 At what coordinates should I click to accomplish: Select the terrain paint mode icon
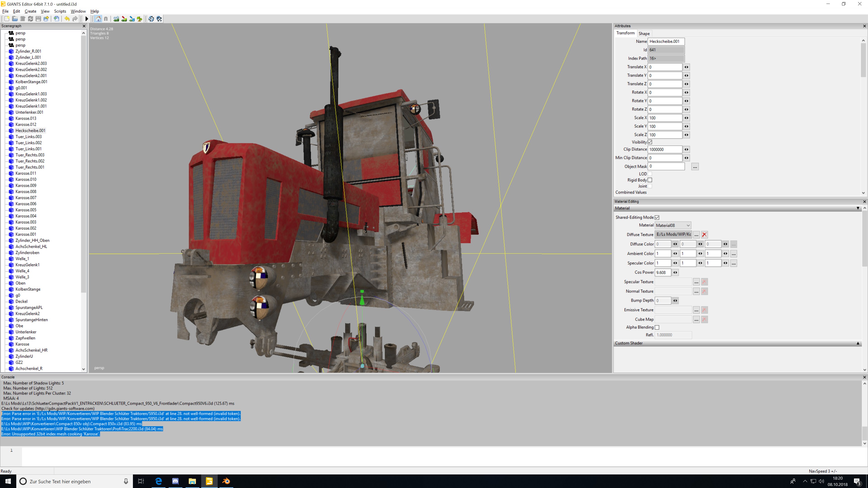[124, 19]
